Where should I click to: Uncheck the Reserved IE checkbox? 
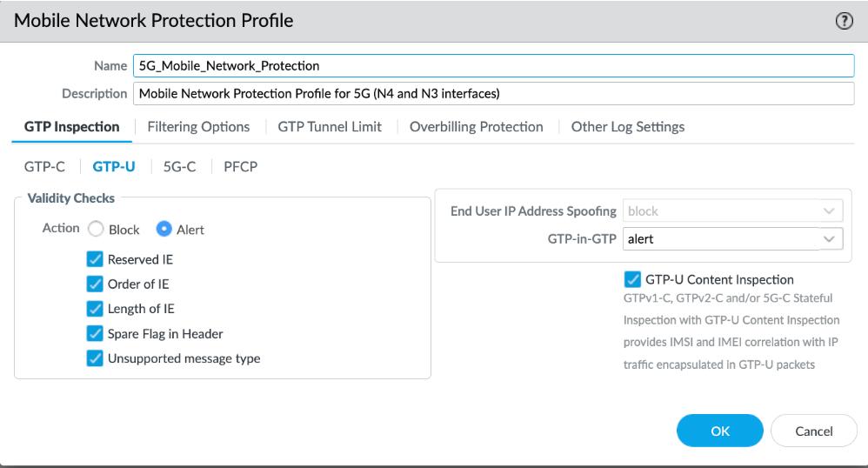tap(95, 259)
